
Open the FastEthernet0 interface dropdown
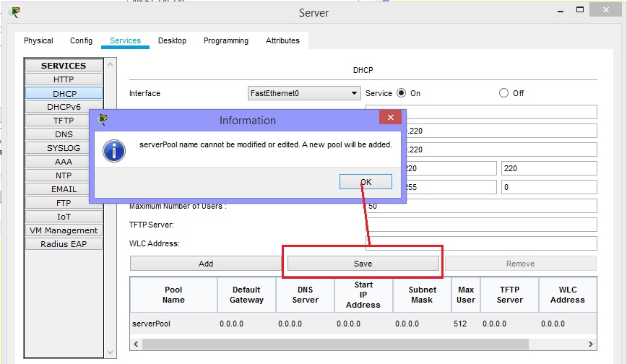click(x=303, y=93)
